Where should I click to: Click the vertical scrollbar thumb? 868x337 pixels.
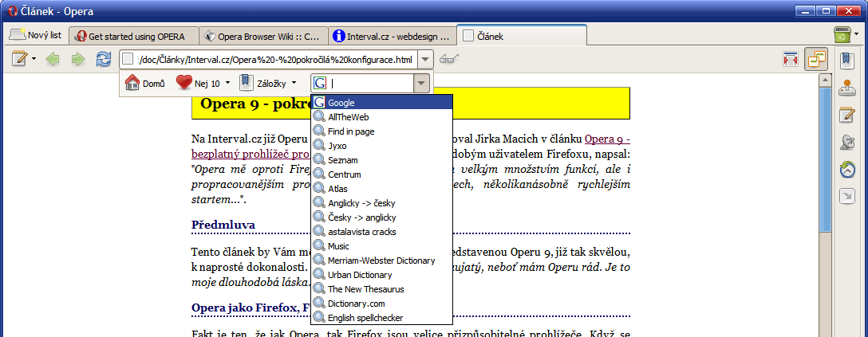point(825,161)
